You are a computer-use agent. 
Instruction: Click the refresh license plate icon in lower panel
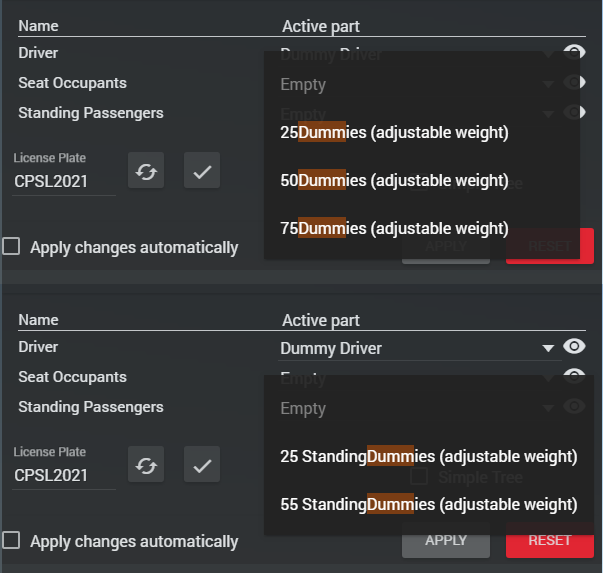click(x=147, y=465)
